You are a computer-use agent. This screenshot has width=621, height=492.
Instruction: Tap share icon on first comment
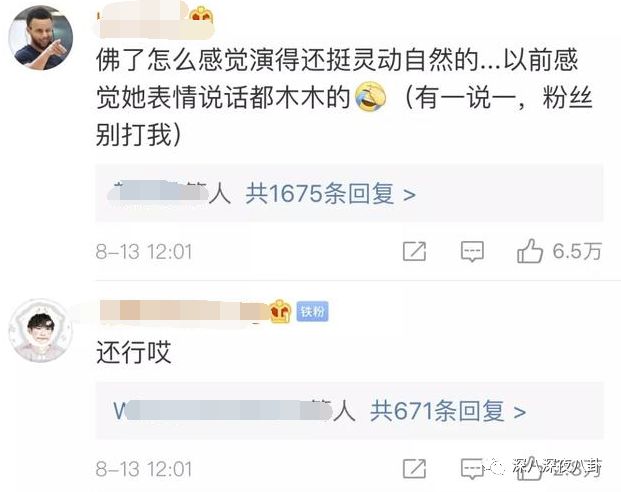[x=414, y=251]
